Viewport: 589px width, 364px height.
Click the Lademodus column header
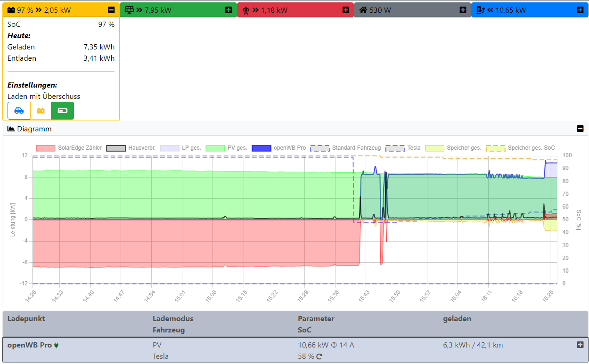pos(173,319)
